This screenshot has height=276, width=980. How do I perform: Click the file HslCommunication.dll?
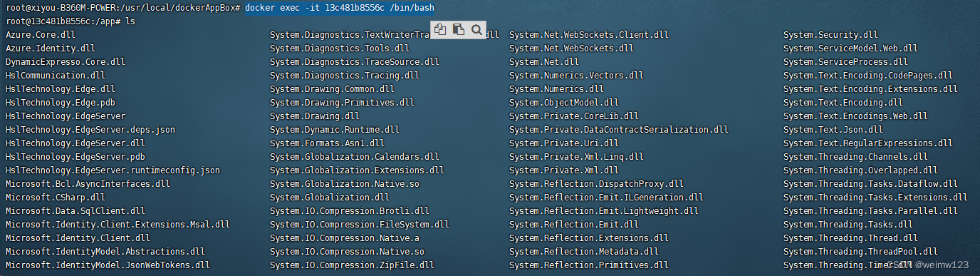pos(56,75)
